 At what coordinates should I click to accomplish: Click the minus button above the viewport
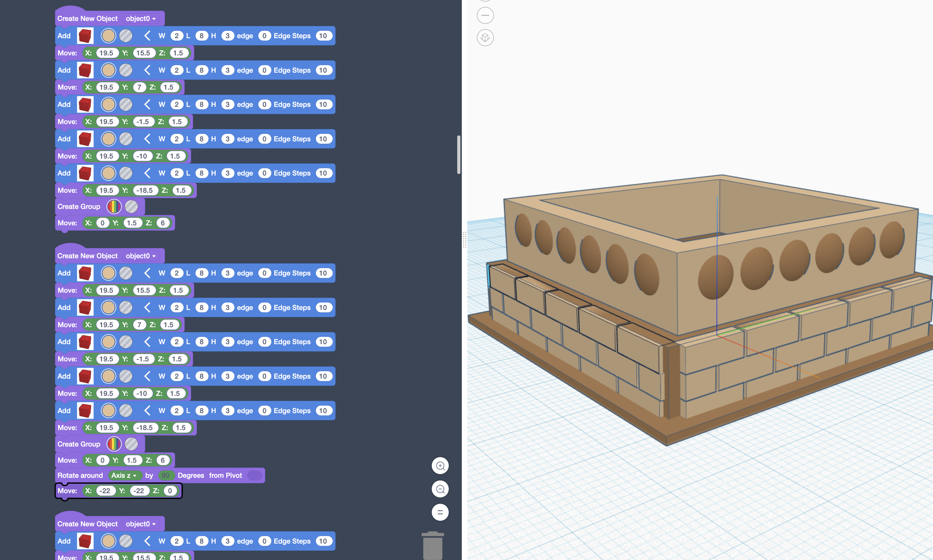pyautogui.click(x=485, y=15)
